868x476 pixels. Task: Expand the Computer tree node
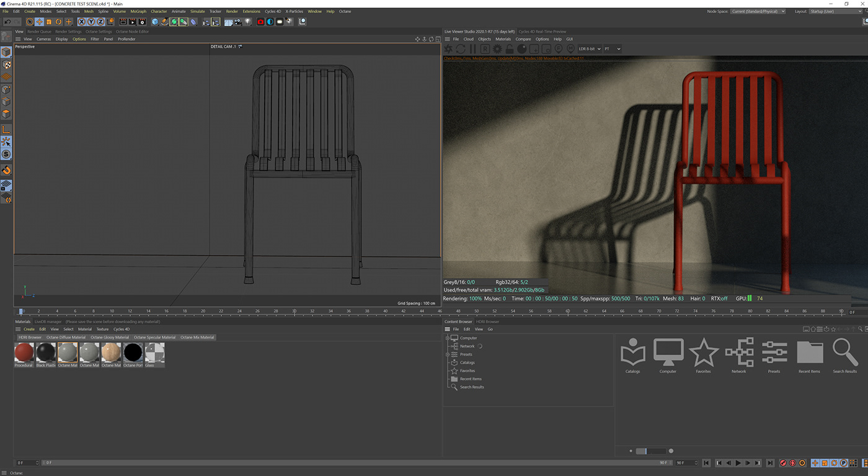pos(448,338)
